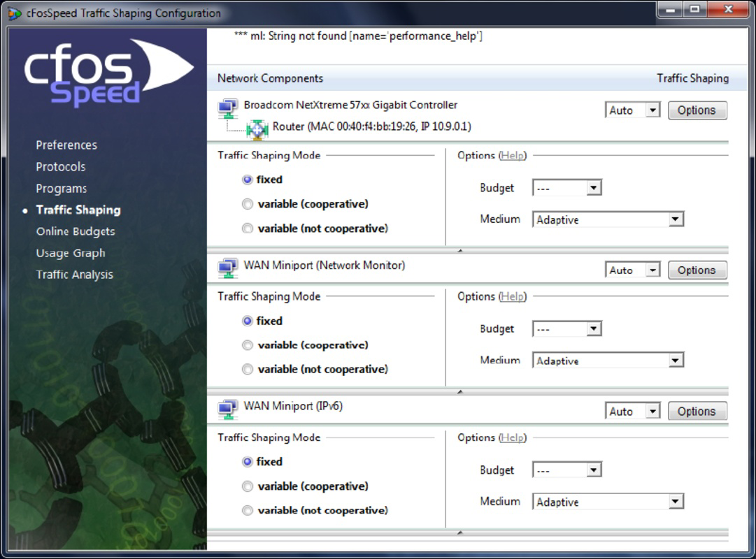
Task: Open the Auto dropdown for WAN Miniport (IPv6)
Action: (x=632, y=411)
